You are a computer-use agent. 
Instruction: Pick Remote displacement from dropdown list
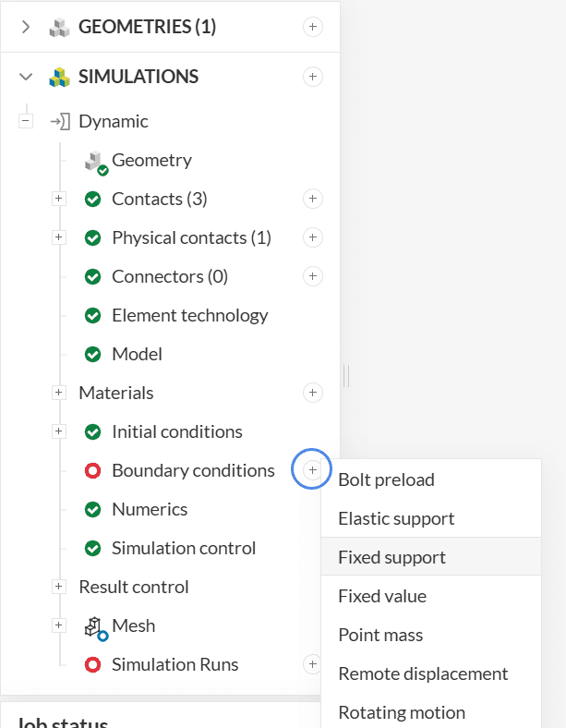pyautogui.click(x=423, y=673)
